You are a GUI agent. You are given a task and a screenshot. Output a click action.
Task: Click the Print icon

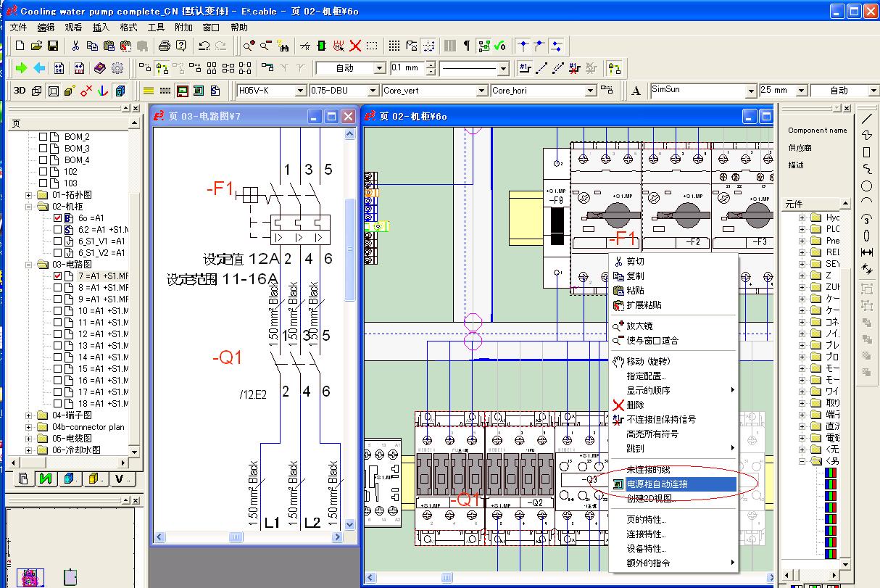click(165, 46)
